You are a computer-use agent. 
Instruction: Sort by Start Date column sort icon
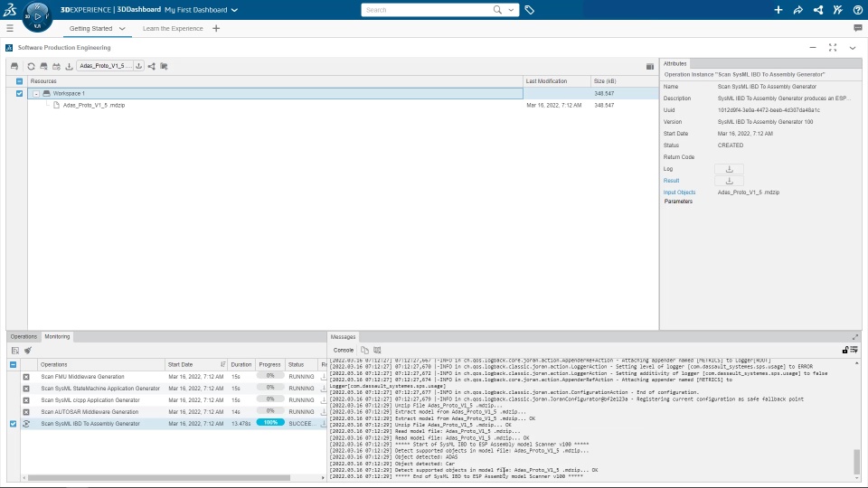222,364
